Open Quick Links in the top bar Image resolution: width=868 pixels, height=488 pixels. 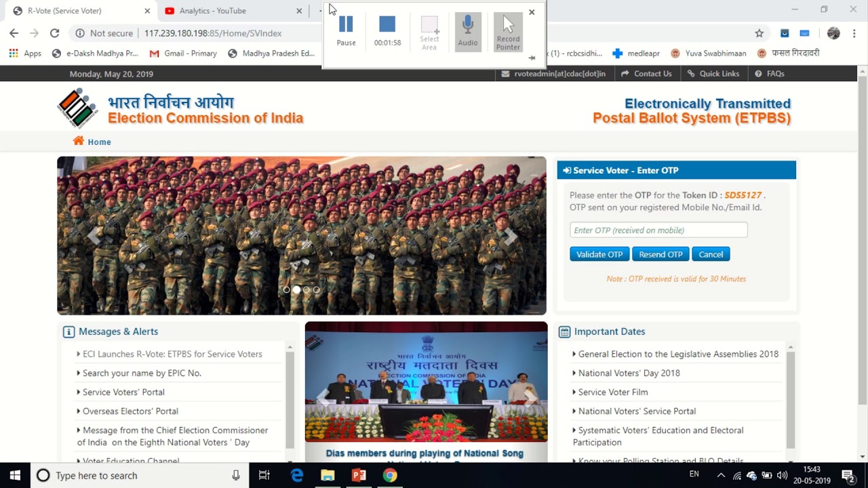pyautogui.click(x=713, y=74)
